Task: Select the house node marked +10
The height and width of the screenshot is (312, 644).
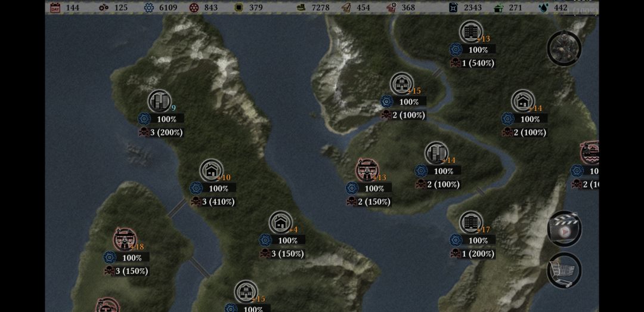Action: click(x=212, y=171)
